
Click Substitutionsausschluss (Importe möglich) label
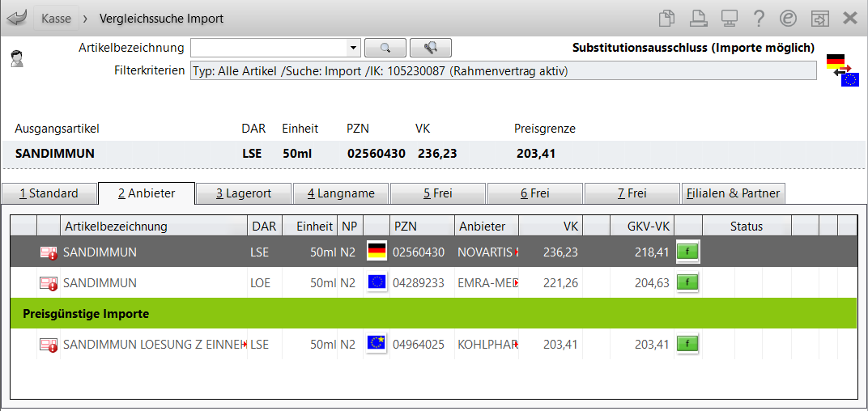click(693, 48)
